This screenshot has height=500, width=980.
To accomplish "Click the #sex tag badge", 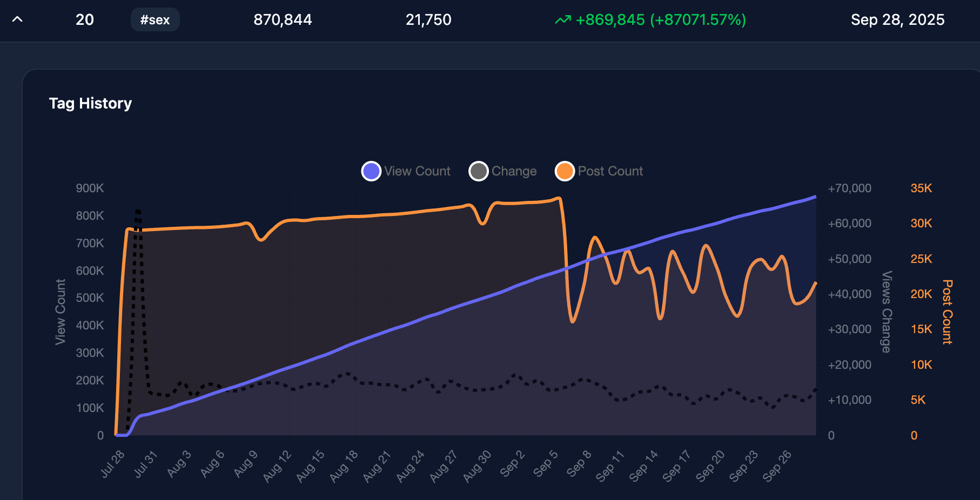I will pos(155,20).
